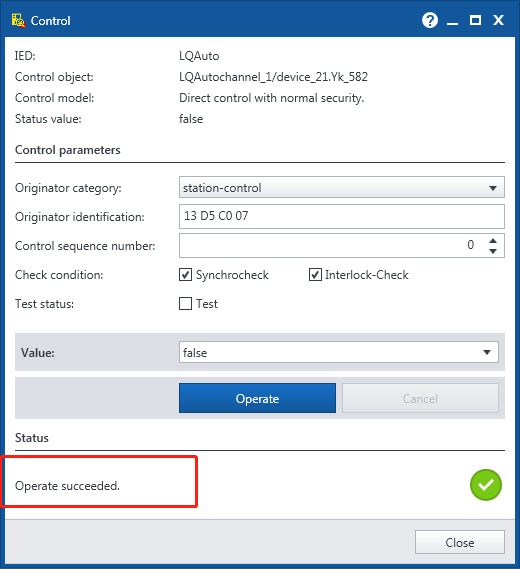Click the greyed-out Cancel button
Viewport: 520px width, 569px height.
pyautogui.click(x=420, y=398)
